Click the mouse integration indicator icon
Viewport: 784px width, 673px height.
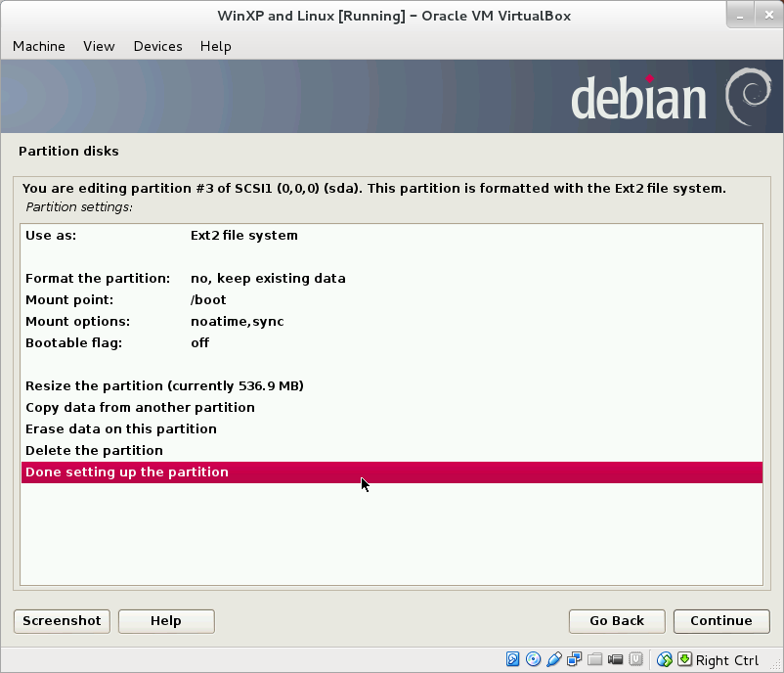pos(663,660)
